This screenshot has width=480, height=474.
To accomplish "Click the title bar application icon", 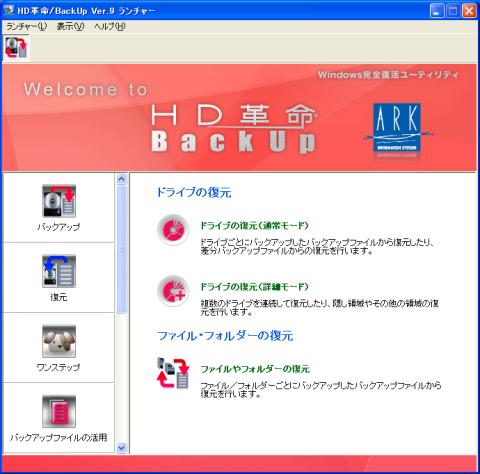I will click(x=8, y=11).
